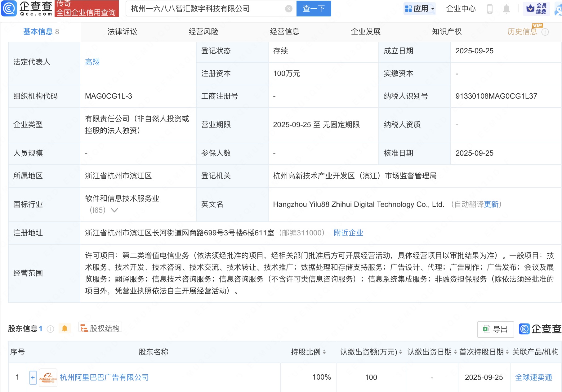Click the 查一下 search button
The height and width of the screenshot is (392, 562).
click(x=314, y=9)
